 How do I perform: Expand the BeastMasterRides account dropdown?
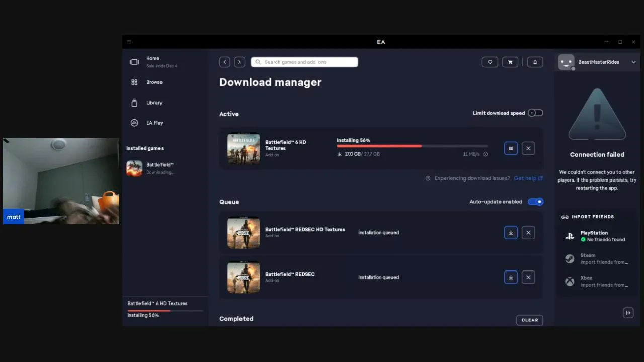(x=633, y=62)
